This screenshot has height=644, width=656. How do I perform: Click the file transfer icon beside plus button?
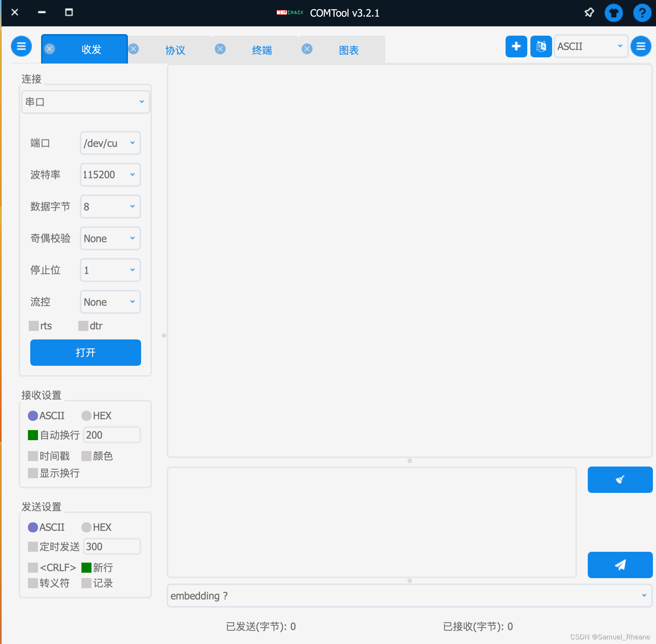[540, 46]
